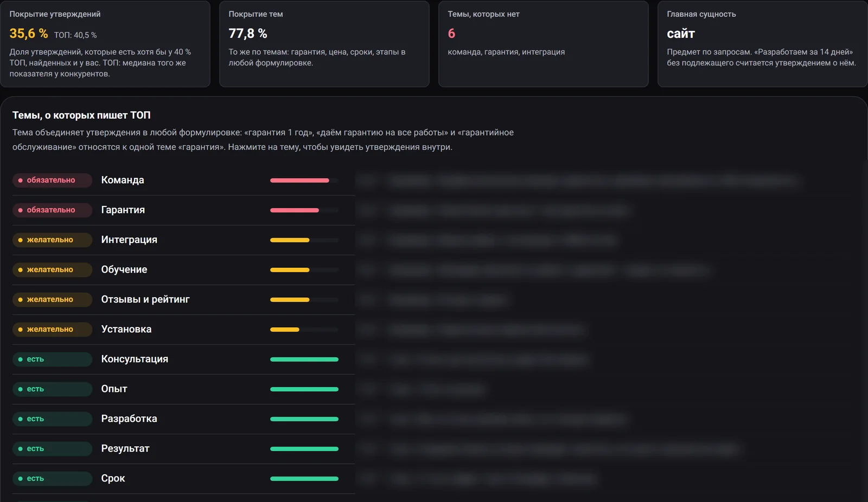The image size is (868, 502).
Task: Click the green progress bar for Опыт
Action: [x=304, y=389]
